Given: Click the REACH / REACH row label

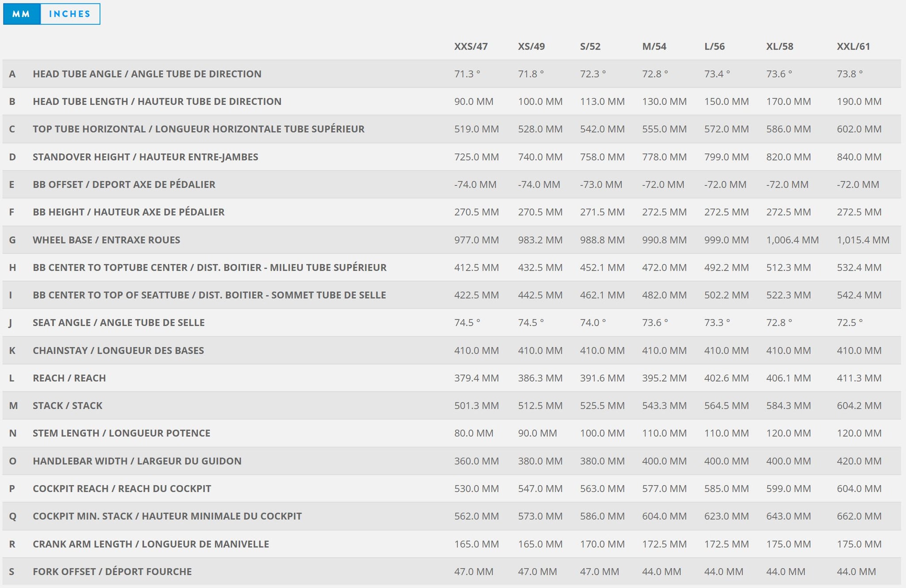Looking at the screenshot, I should [69, 378].
